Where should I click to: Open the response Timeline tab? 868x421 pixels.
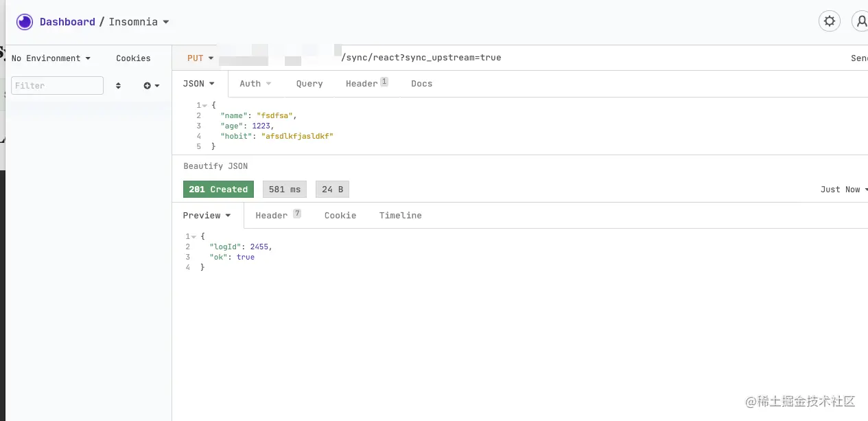pos(401,216)
